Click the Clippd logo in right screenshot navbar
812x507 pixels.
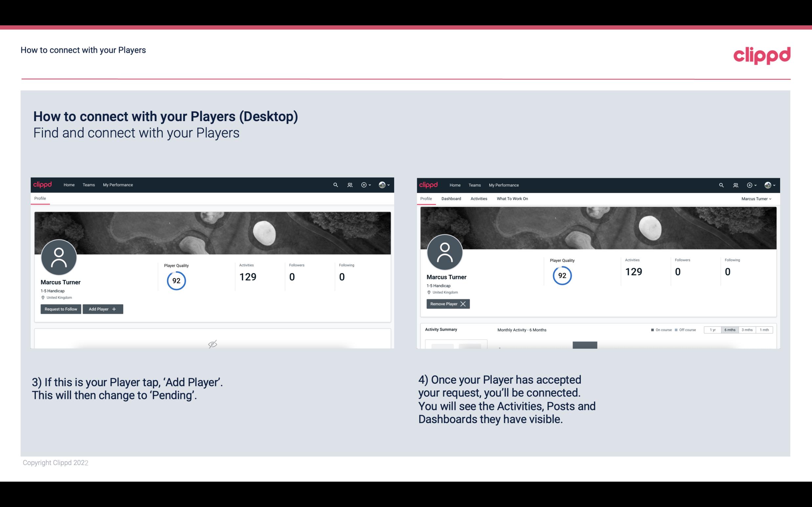[429, 184]
